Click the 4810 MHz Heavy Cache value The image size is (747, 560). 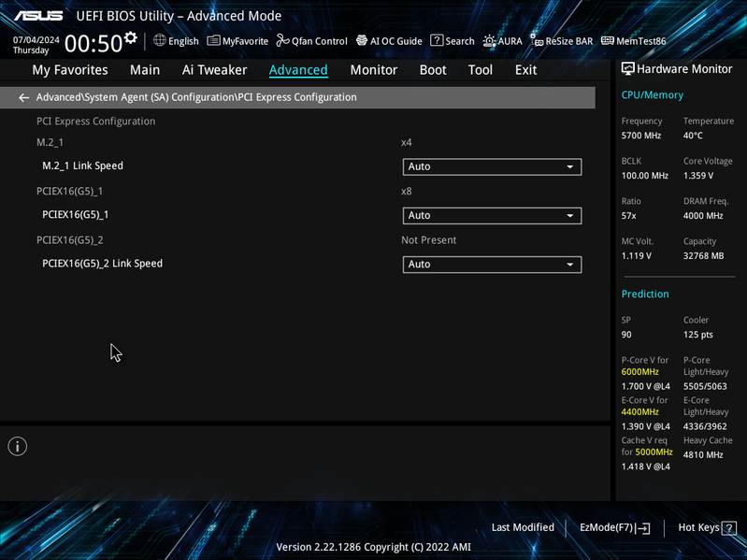point(703,454)
